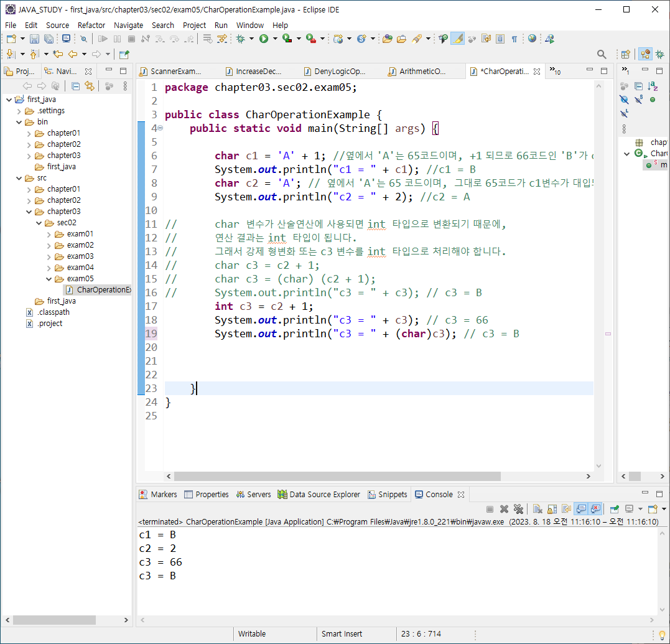Switch to the DenyLogicOp editor tab
670x644 pixels.
point(340,72)
